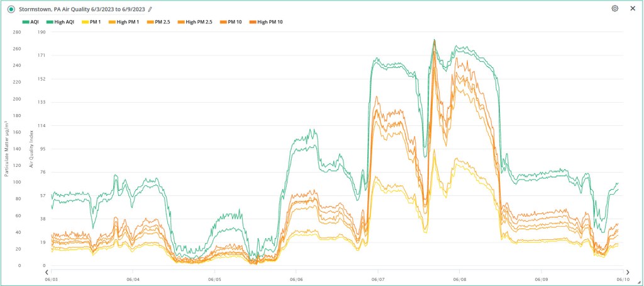Click the left arrow to scroll to earlier dates
Screen dimensions: 644x286
(x=47, y=272)
